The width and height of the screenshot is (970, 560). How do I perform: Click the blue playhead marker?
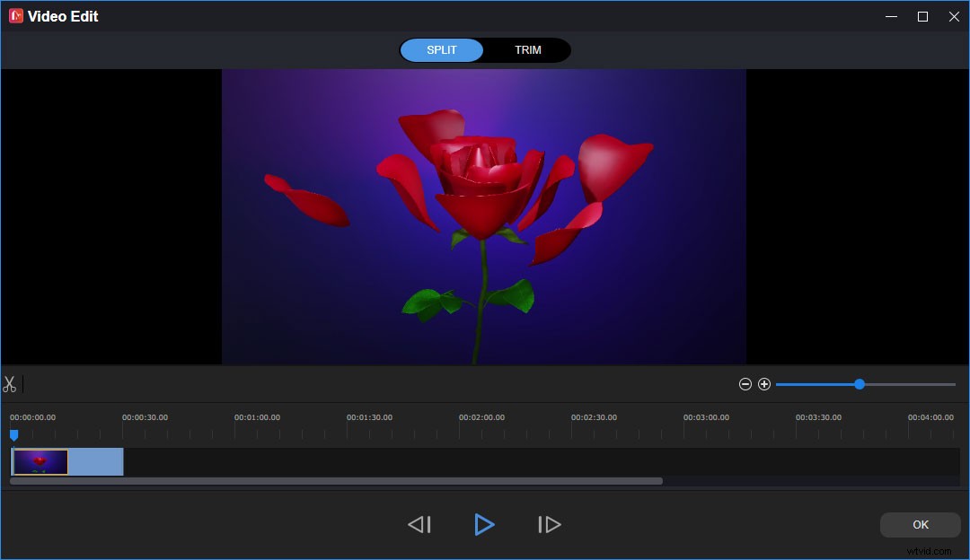pos(14,435)
